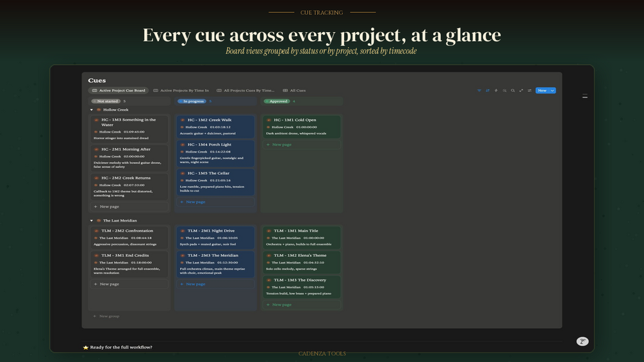644x362 pixels.
Task: Add New page under Hollow Creek In progress
Action: coord(215,202)
